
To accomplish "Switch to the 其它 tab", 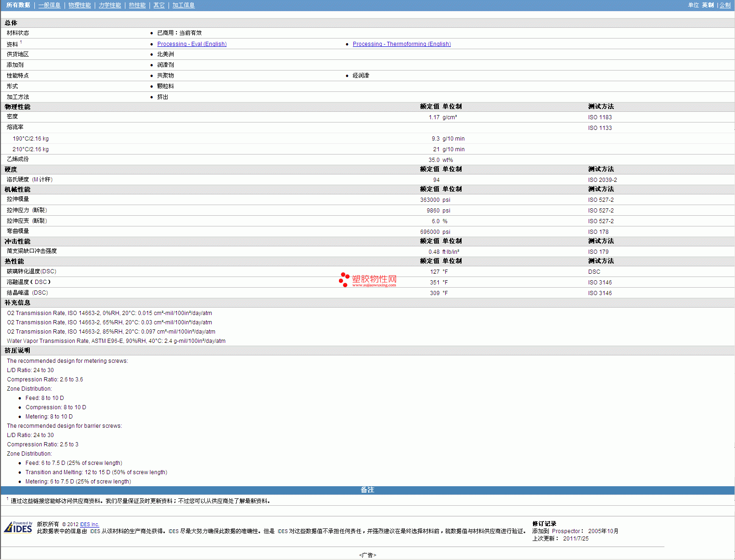I will pyautogui.click(x=159, y=5).
